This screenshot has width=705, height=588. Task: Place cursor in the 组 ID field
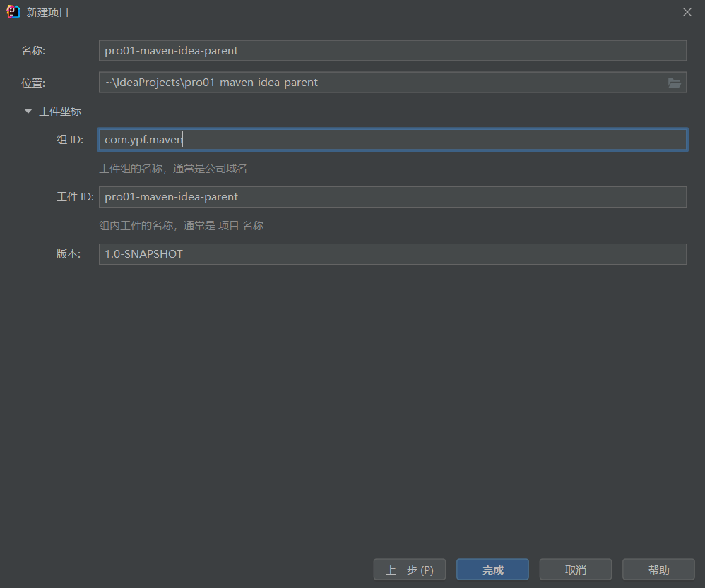(392, 140)
